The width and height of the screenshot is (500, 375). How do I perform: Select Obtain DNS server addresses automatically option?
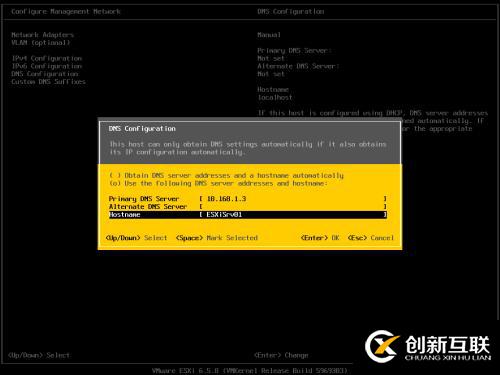pos(226,175)
